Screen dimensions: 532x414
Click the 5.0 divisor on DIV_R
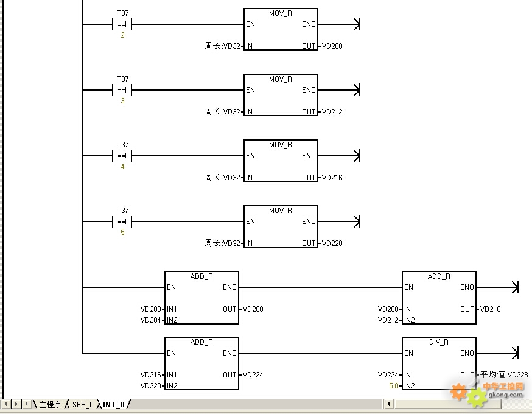click(394, 386)
